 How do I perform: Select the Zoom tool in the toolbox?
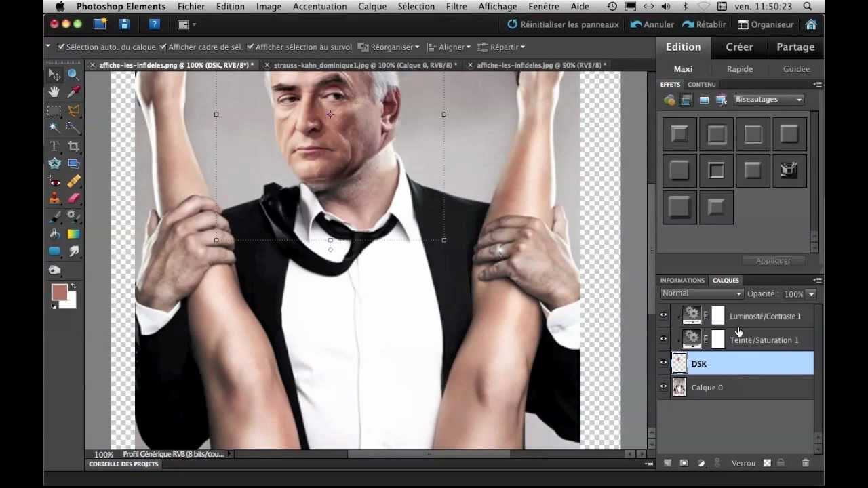click(73, 74)
